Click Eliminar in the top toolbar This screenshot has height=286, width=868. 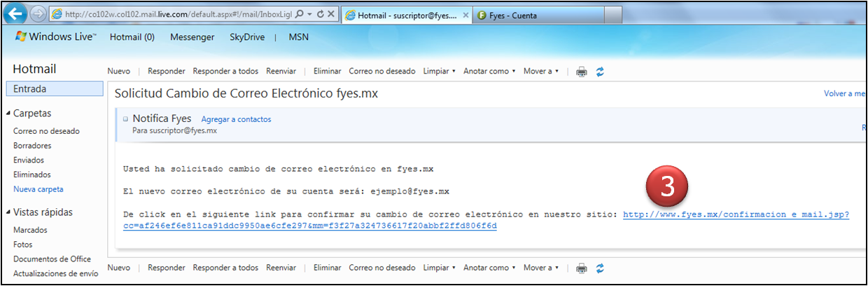pyautogui.click(x=327, y=71)
